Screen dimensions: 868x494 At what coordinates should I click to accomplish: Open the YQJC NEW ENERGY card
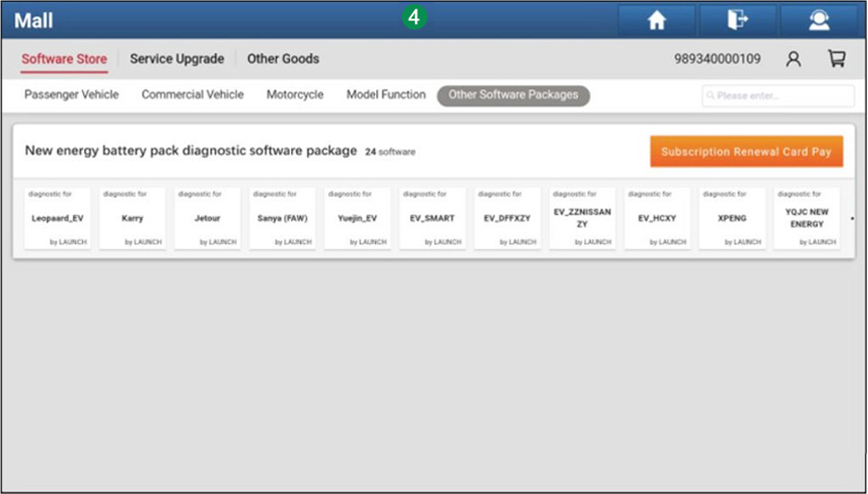[807, 218]
